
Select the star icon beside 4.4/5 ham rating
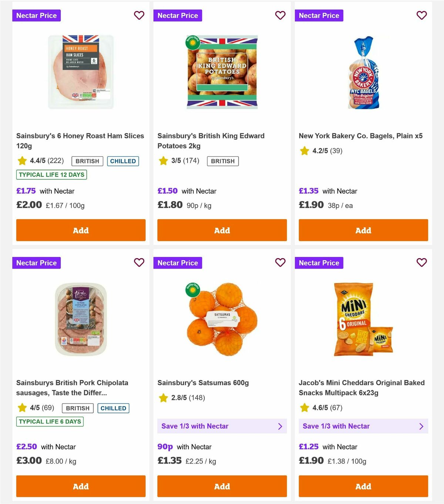(x=21, y=161)
